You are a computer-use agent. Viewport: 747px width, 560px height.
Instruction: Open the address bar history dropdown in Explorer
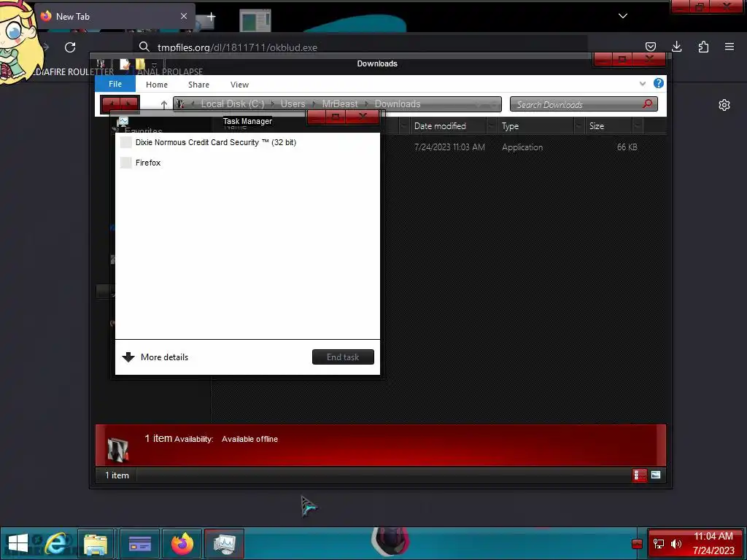click(x=479, y=104)
